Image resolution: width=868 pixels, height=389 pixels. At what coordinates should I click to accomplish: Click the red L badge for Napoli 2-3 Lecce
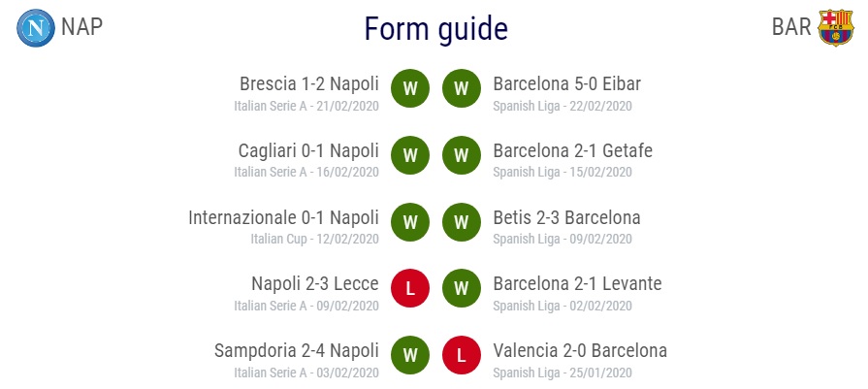pos(410,288)
